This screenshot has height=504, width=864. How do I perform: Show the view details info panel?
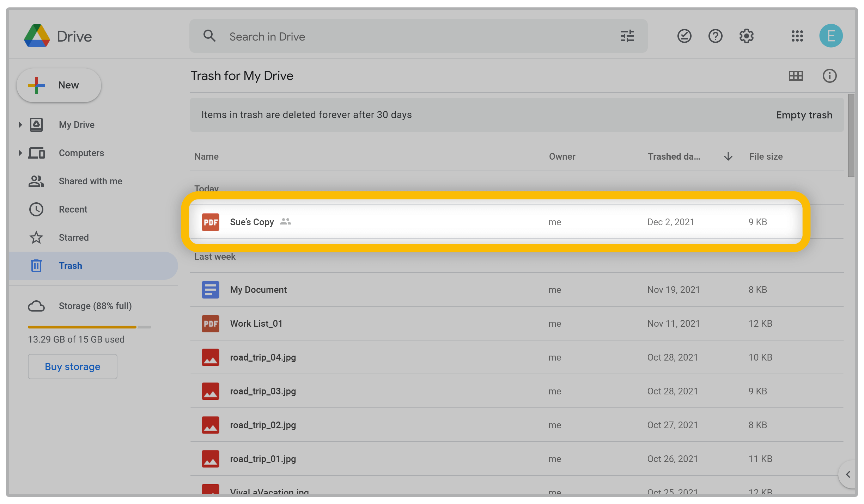829,76
